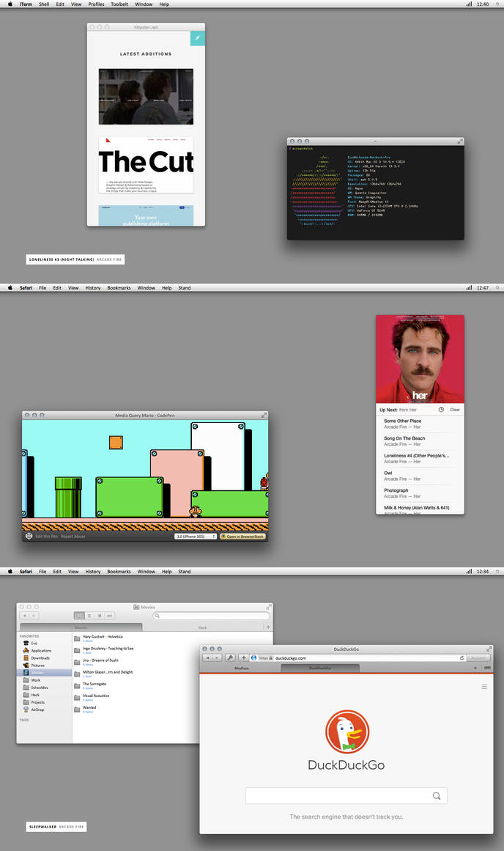Viewport: 504px width, 851px height.
Task: Click the DuckDuckGo search magnifier icon
Action: point(436,795)
